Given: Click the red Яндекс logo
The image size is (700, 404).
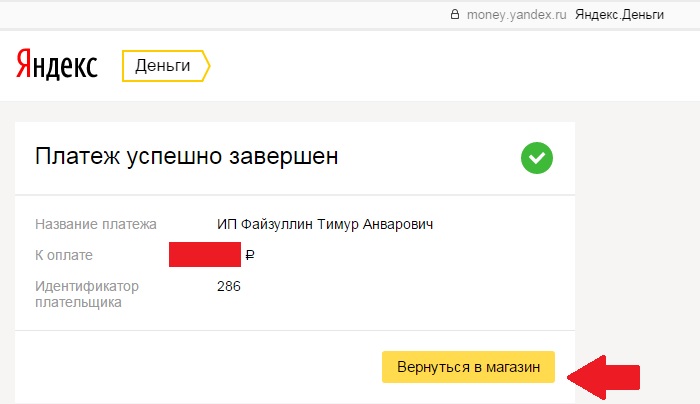Looking at the screenshot, I should coord(57,65).
